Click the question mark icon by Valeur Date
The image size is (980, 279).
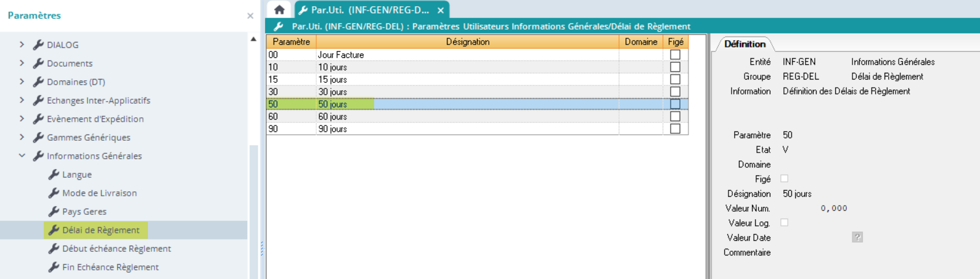[857, 238]
